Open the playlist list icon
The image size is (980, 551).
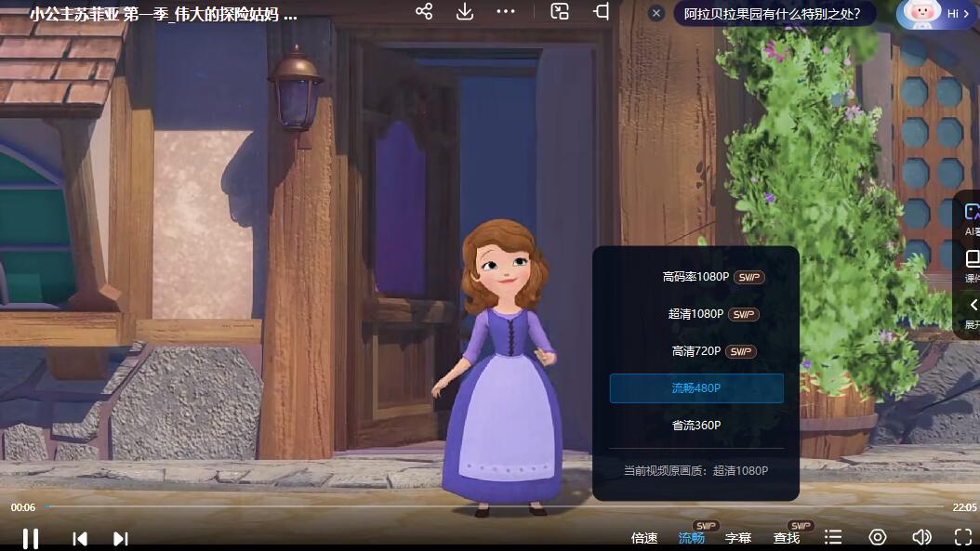833,537
